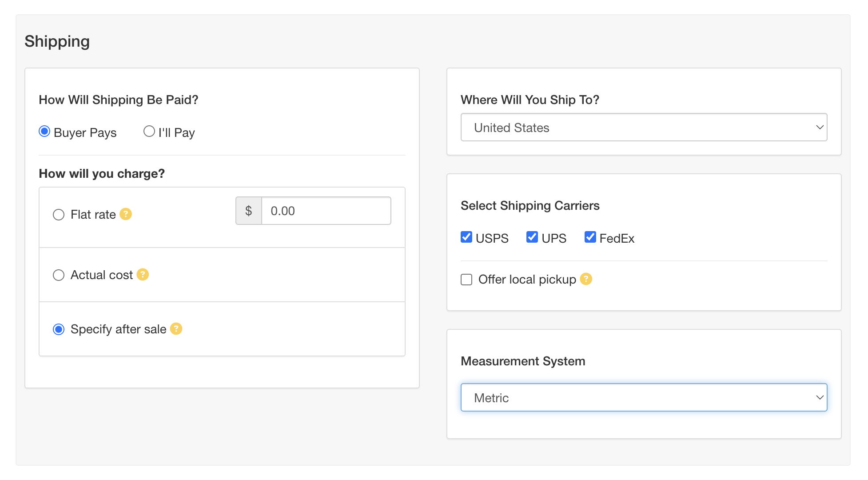Open the Metric measurement system dropdown
Viewport: 868px width, 480px height.
(644, 398)
